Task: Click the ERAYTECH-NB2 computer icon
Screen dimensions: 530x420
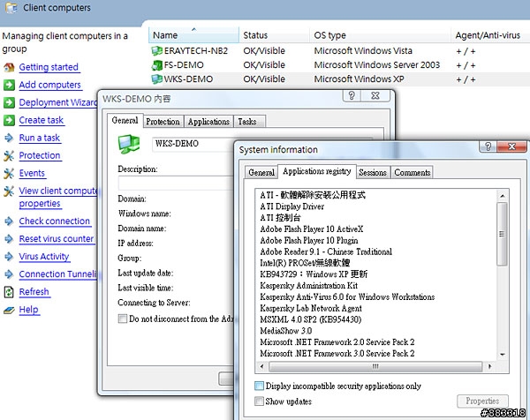Action: [157, 51]
